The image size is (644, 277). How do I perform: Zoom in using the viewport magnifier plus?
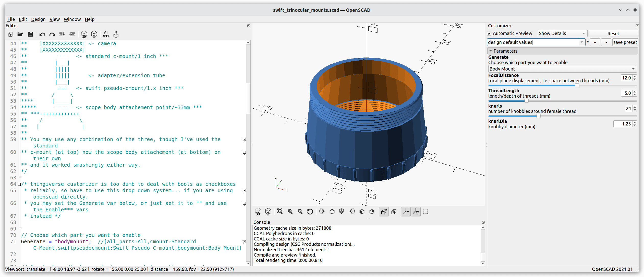pos(290,212)
